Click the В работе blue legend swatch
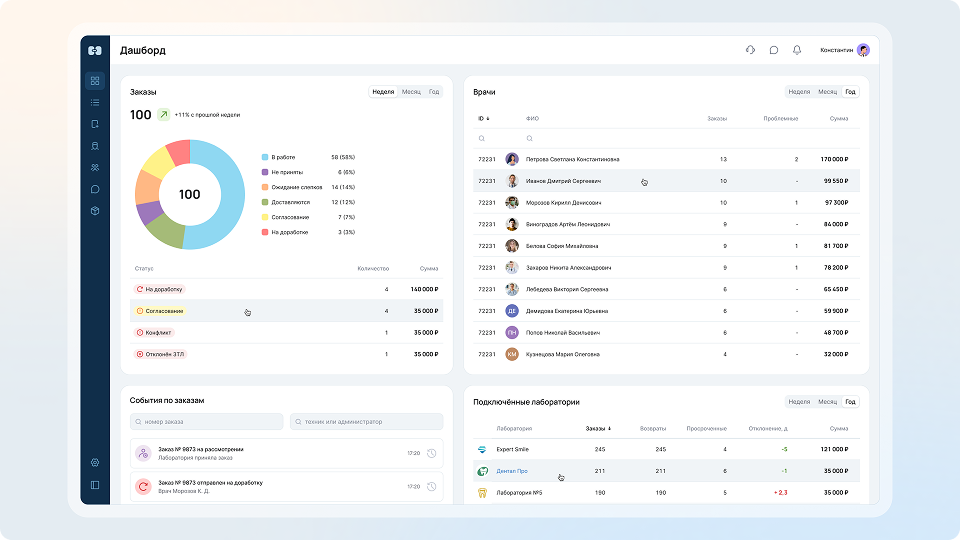 (x=265, y=157)
